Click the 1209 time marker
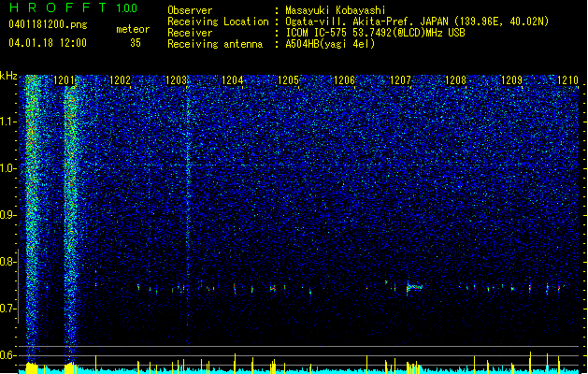588x374 pixels. 512,79
